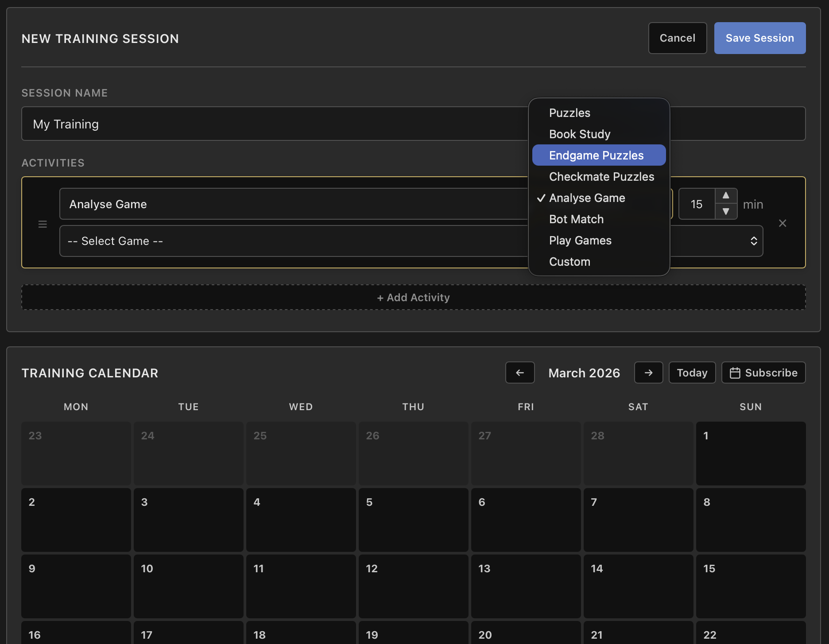
Task: Click the activity drag handle icon
Action: point(43,224)
